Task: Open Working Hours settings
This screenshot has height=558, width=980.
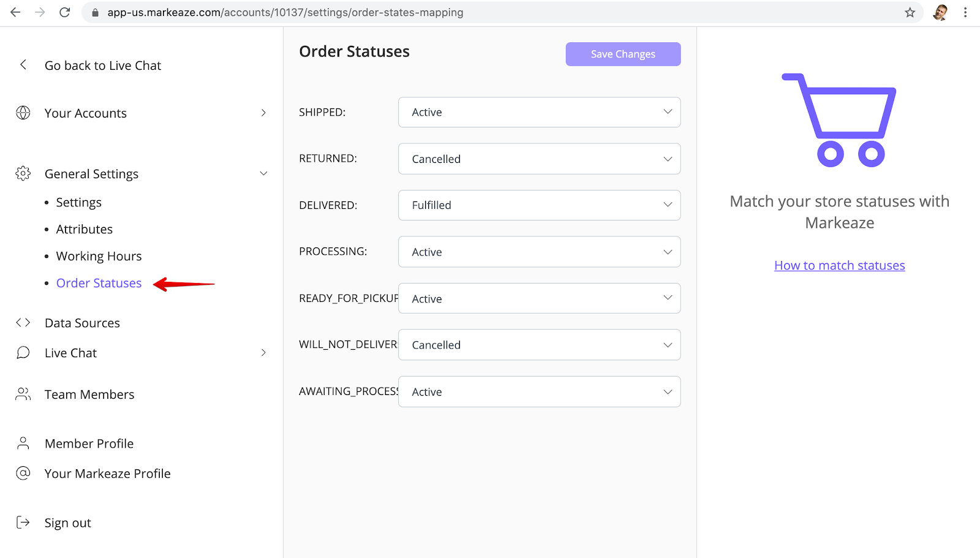Action: pyautogui.click(x=99, y=256)
